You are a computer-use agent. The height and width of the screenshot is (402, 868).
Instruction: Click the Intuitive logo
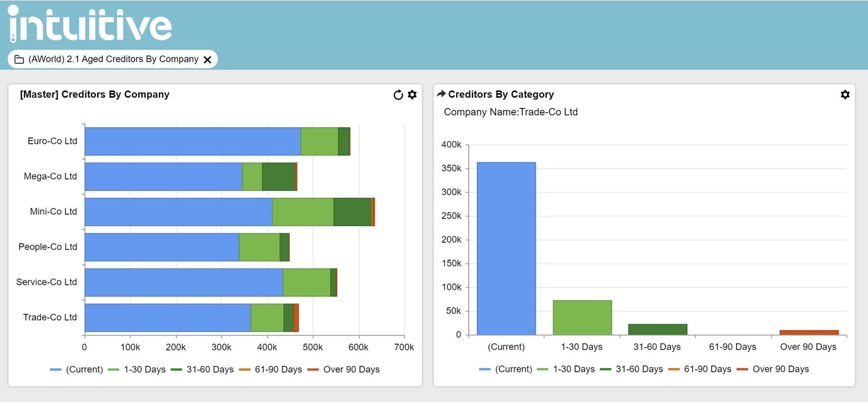click(x=90, y=25)
